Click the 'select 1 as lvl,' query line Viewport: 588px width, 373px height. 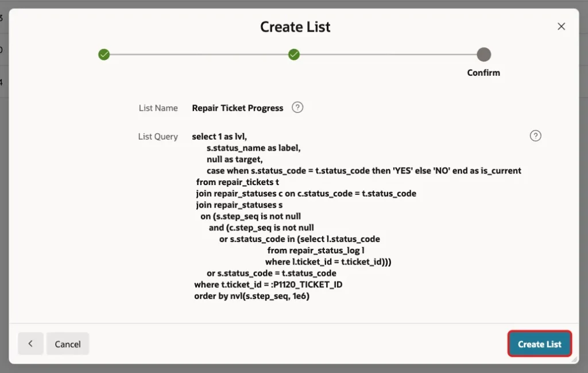tap(219, 137)
